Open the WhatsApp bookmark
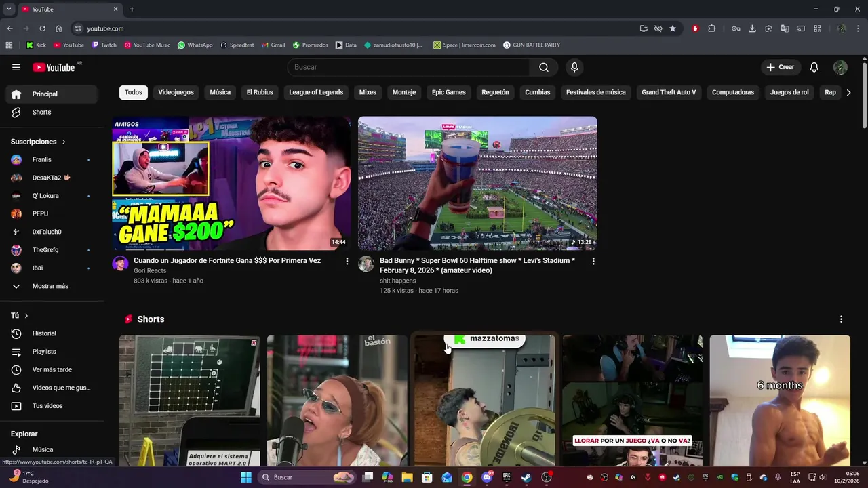Screen dimensions: 868x488 tap(195, 45)
